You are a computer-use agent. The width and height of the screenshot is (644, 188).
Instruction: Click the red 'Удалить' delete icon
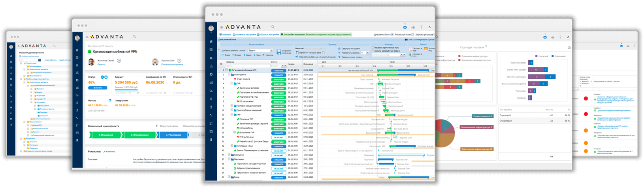(264, 55)
